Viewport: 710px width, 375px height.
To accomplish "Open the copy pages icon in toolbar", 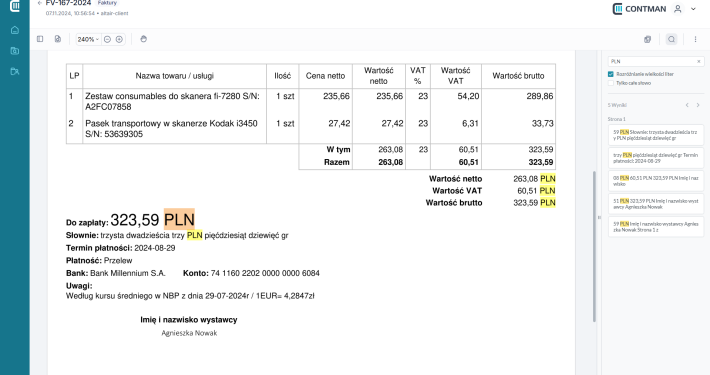I will click(x=648, y=39).
